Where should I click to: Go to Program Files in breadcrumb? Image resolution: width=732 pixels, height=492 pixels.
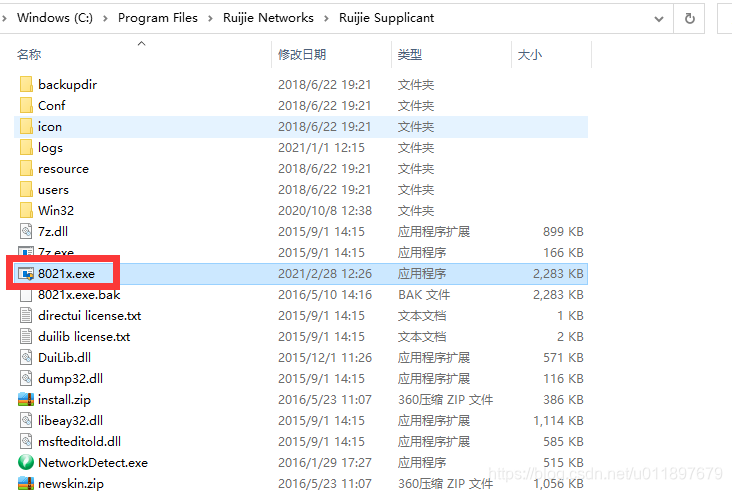coord(158,18)
